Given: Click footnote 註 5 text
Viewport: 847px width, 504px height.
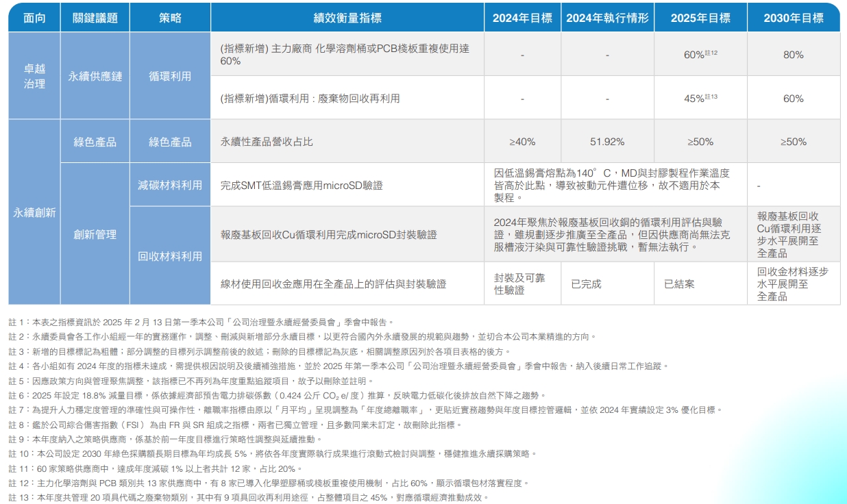Looking at the screenshot, I should pyautogui.click(x=192, y=381).
